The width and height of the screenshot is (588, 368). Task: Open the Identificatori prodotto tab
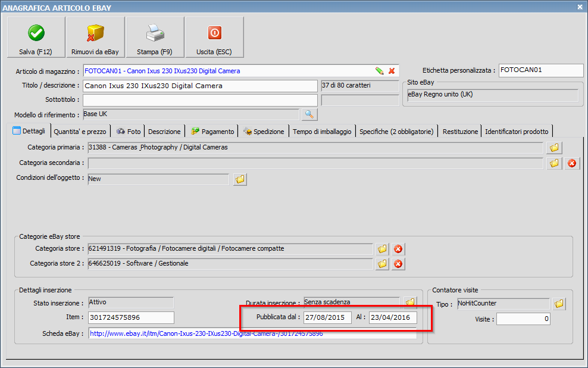point(517,132)
